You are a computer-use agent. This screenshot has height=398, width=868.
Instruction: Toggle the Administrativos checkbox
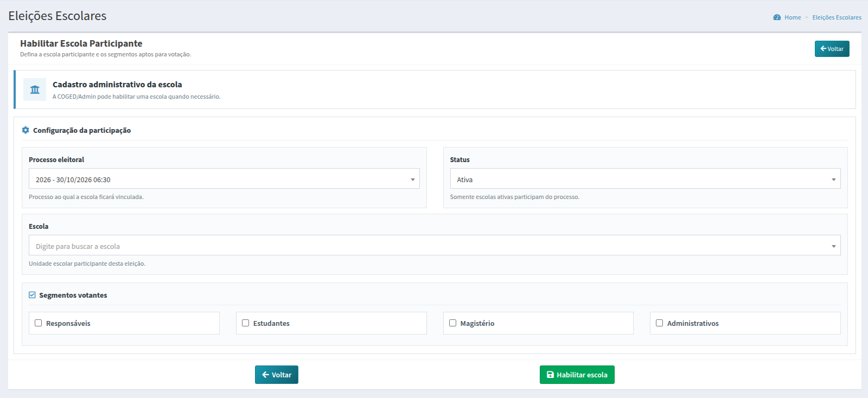pyautogui.click(x=659, y=323)
